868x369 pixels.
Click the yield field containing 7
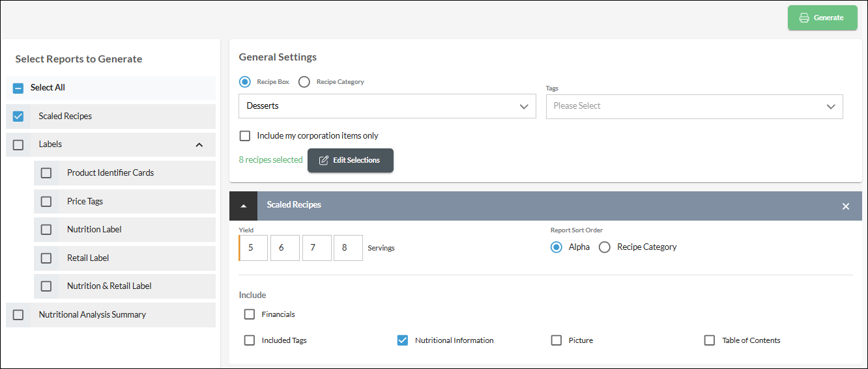pyautogui.click(x=317, y=248)
